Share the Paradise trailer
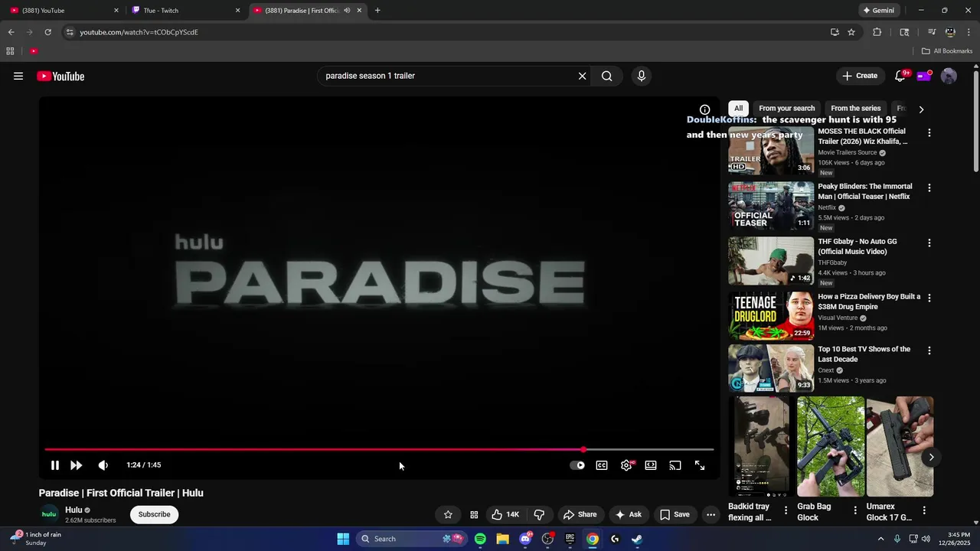 [x=580, y=514]
